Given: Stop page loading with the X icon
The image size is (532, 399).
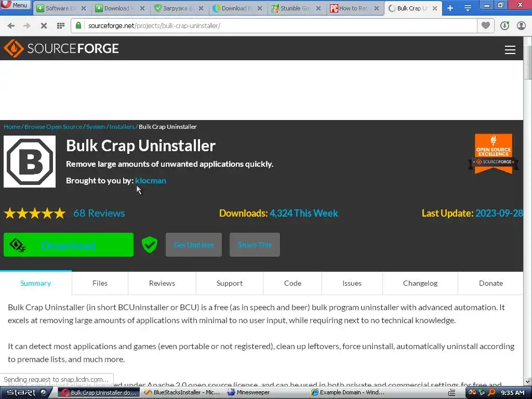Looking at the screenshot, I should (44, 26).
